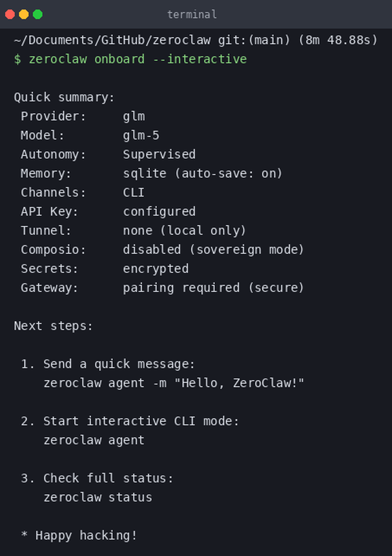Screen dimensions: 392x556
Task: Click the Tunnel none (local only) value
Action: [185, 230]
